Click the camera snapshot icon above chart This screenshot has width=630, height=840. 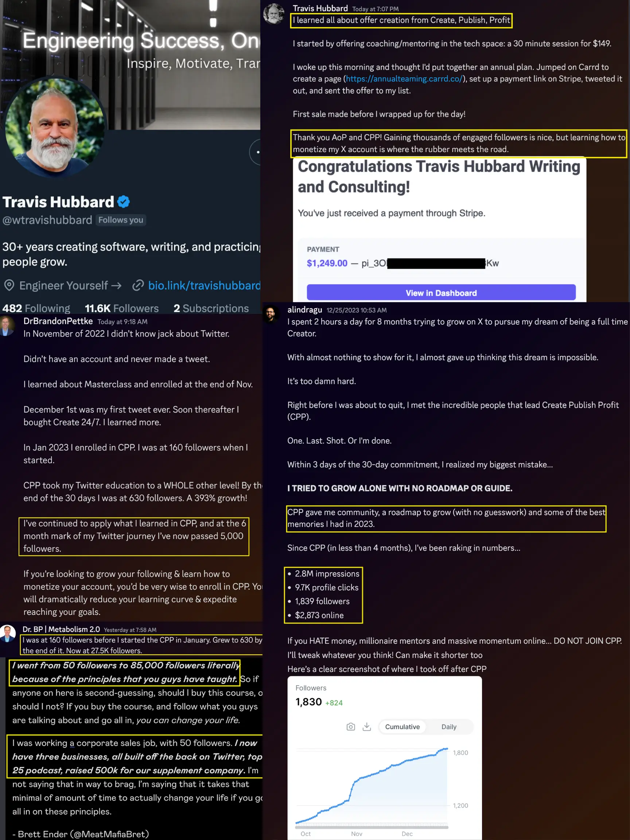(350, 727)
